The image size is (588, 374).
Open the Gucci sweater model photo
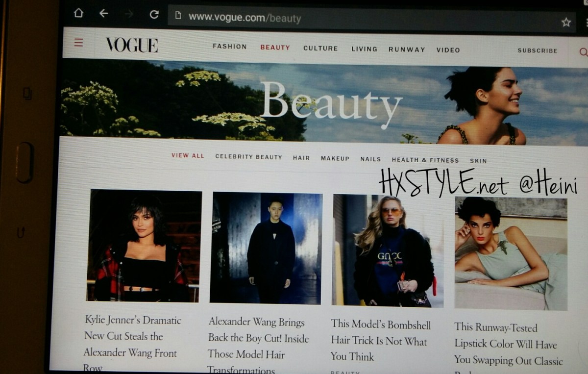[x=387, y=250]
